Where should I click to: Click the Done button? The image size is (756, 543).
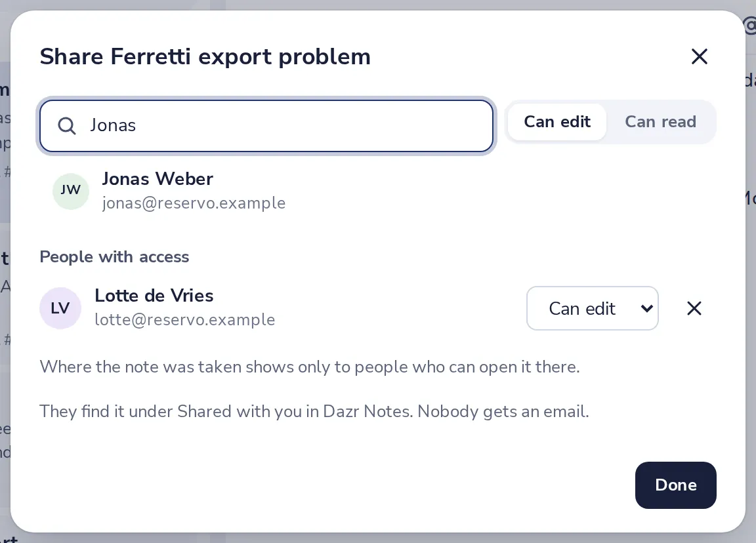pos(675,485)
